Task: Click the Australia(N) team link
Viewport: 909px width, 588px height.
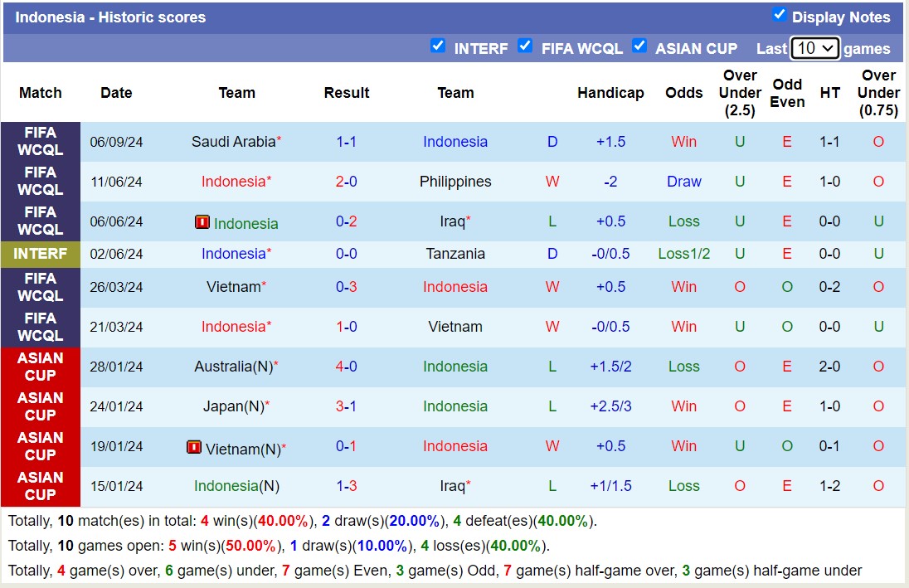Action: [x=233, y=367]
